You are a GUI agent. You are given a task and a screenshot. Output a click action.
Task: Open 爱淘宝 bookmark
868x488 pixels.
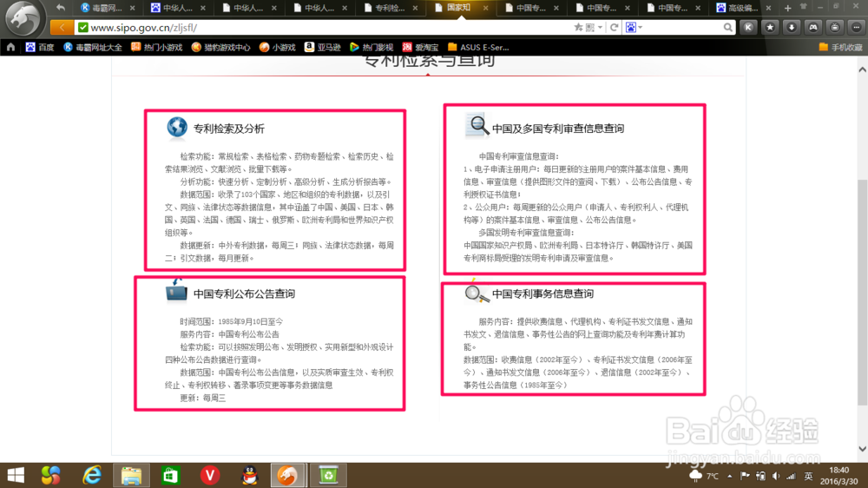(420, 47)
